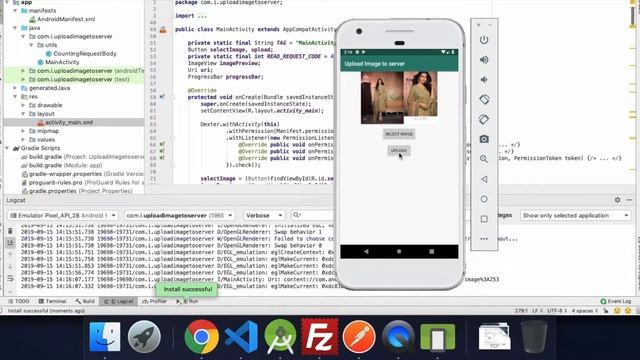The image size is (640, 360).
Task: Tap the phone's recent apps square button
Action: click(431, 251)
